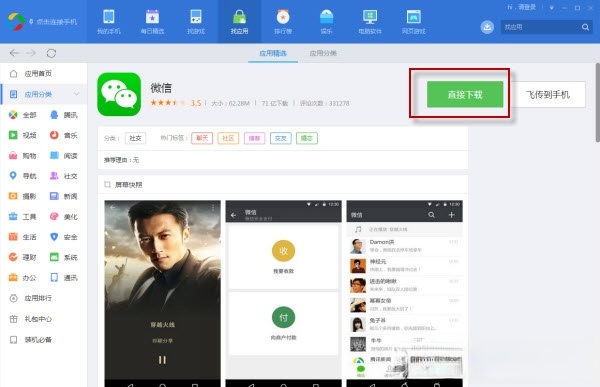Switch to the 应用分类 tab
600x387 pixels.
[x=323, y=53]
